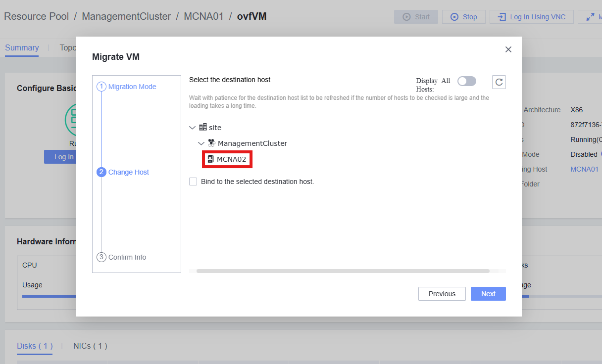Click the fullscreen expand icon top right
Screen dimensions: 602x364
(x=590, y=16)
